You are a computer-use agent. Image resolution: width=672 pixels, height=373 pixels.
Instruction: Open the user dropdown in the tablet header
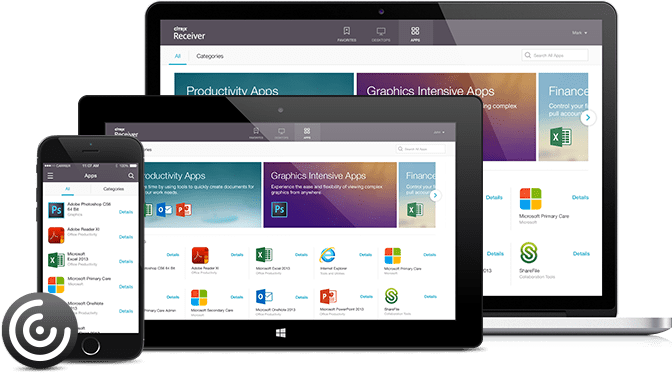click(439, 132)
